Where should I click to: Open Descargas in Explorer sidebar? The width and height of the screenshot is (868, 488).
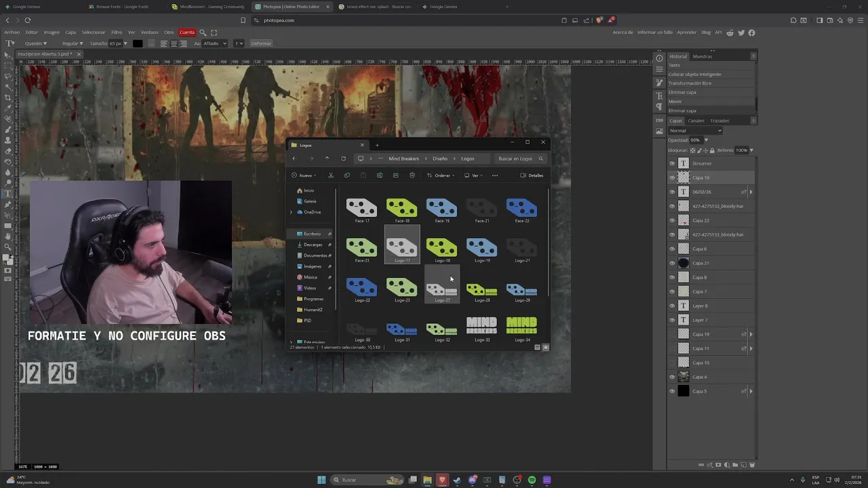[x=313, y=245]
